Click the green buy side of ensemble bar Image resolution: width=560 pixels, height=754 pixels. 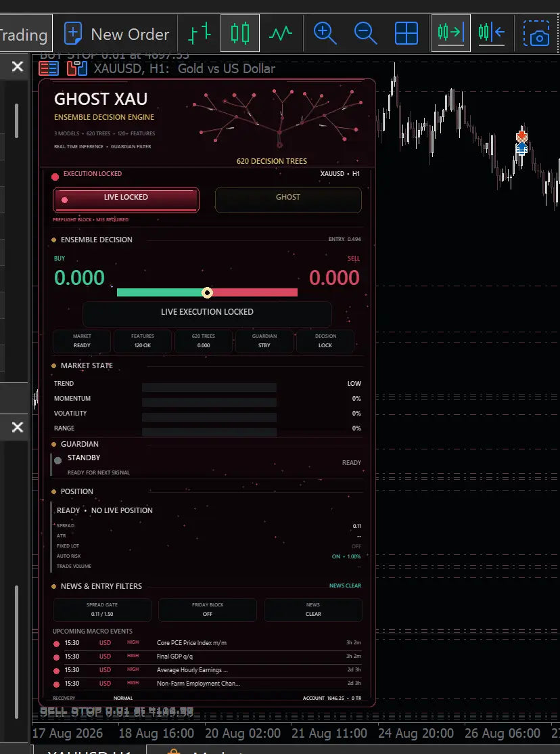pyautogui.click(x=159, y=292)
